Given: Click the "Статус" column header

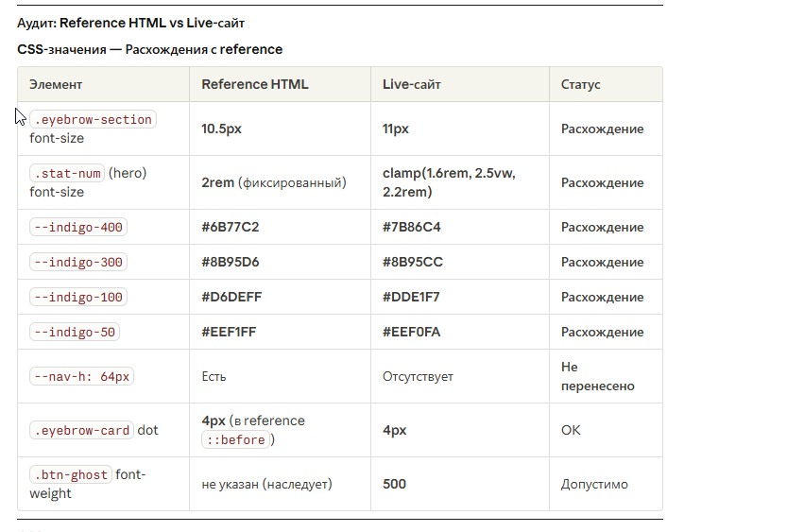Looking at the screenshot, I should tap(580, 84).
